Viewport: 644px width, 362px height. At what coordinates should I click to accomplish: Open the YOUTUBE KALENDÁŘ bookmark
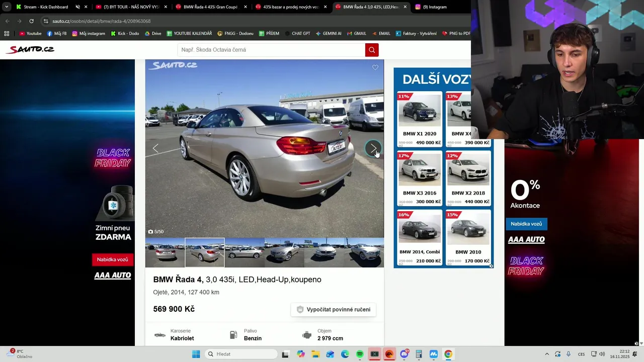(189, 34)
